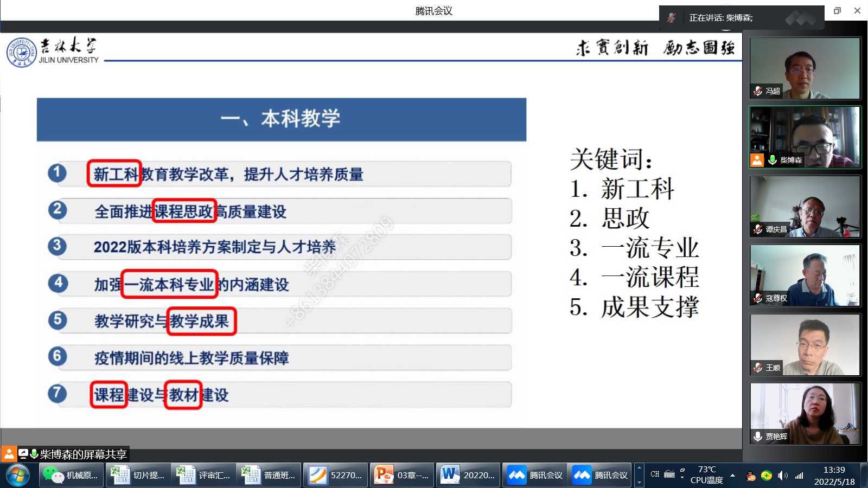Viewport: 868px width, 488px height.
Task: Toggle the muted microphone in speaking bar
Action: (x=672, y=18)
